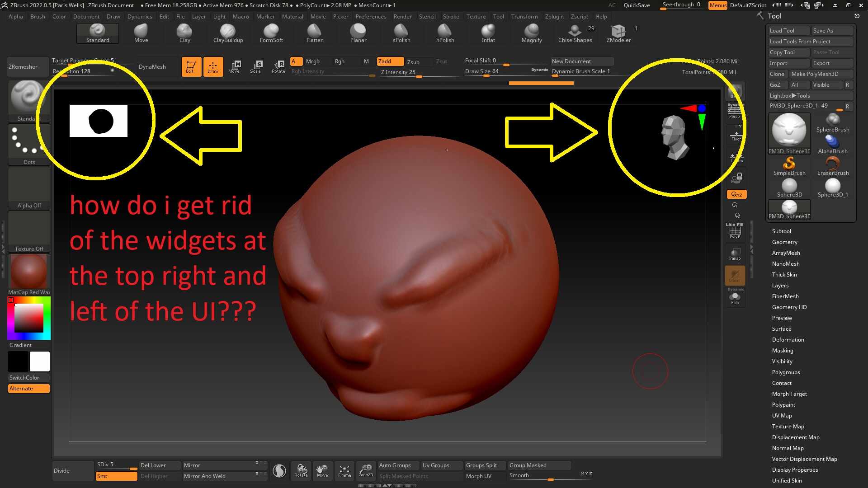Open the Preferences menu
Screen dimensions: 868x488
[x=371, y=17]
